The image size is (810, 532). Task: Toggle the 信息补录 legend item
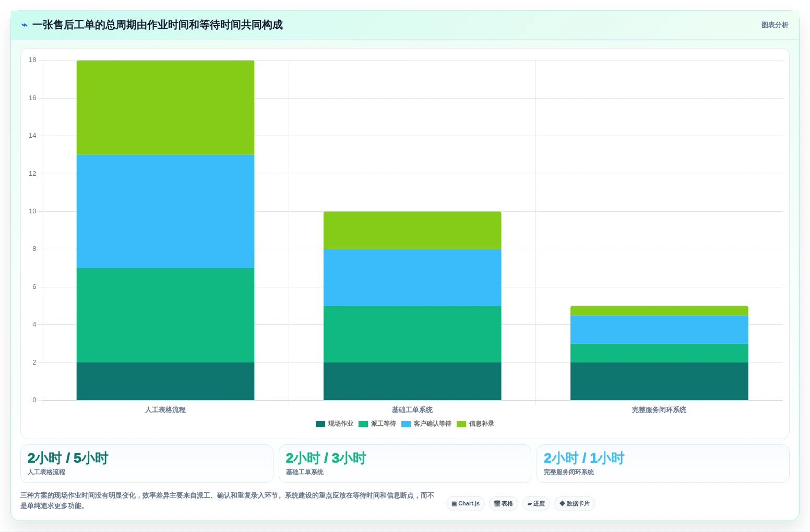coord(475,424)
